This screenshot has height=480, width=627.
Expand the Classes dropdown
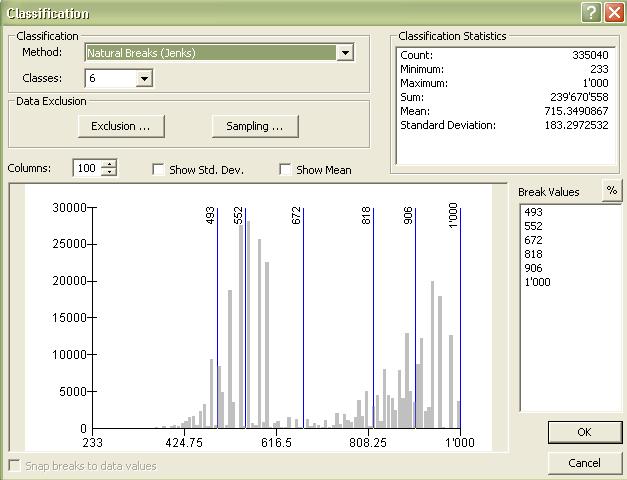(144, 78)
